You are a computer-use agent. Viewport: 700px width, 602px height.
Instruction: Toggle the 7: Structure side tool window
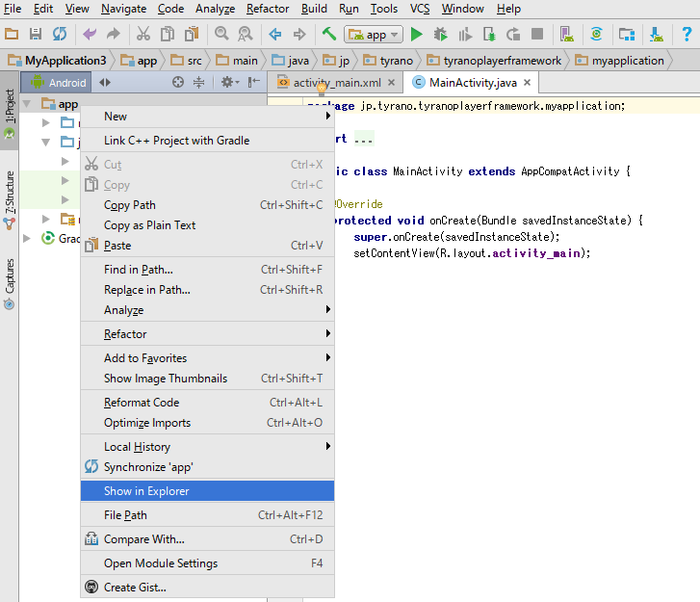pyautogui.click(x=10, y=199)
